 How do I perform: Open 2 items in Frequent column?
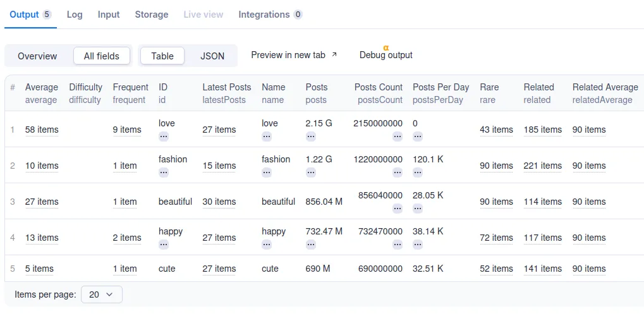[x=127, y=238]
